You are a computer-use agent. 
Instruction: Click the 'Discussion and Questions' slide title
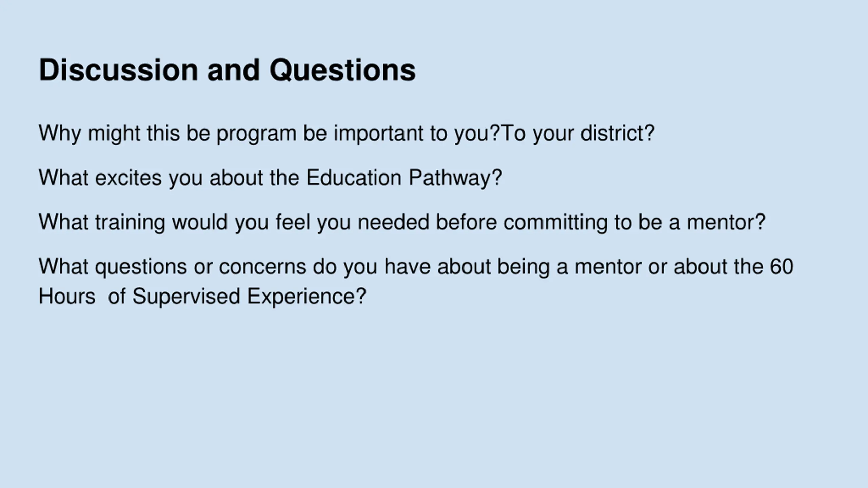pos(227,70)
